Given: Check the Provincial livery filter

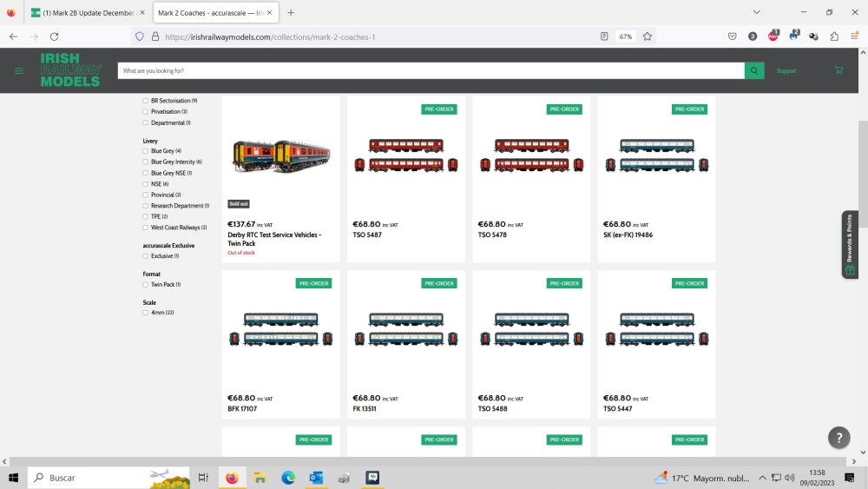Looking at the screenshot, I should point(145,195).
